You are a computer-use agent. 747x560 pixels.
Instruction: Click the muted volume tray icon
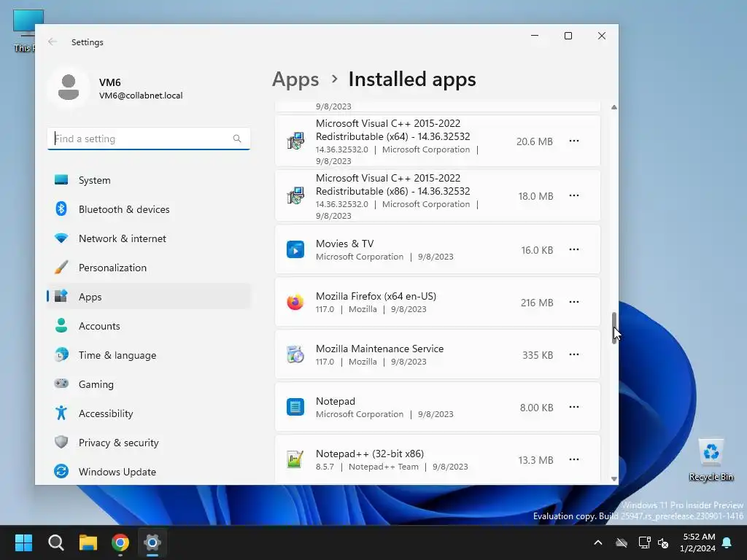[663, 542]
